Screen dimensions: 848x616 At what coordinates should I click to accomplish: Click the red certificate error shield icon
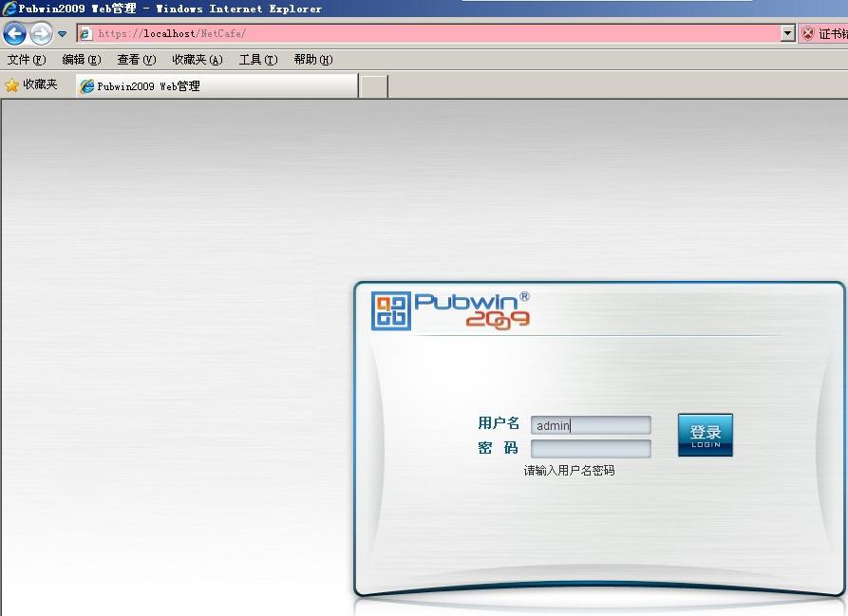click(808, 33)
